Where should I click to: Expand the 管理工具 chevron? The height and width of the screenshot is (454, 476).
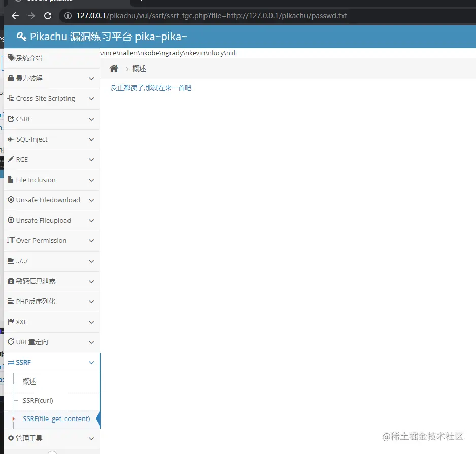91,438
